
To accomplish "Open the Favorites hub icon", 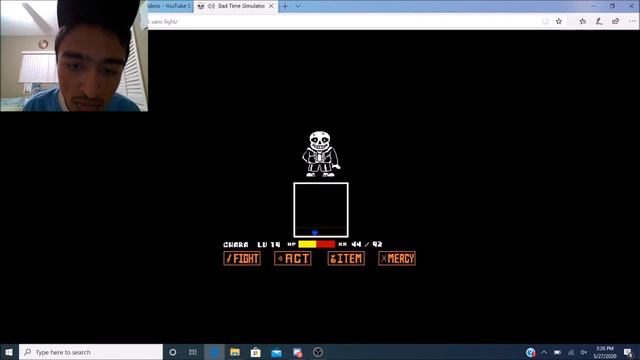I will pos(582,22).
